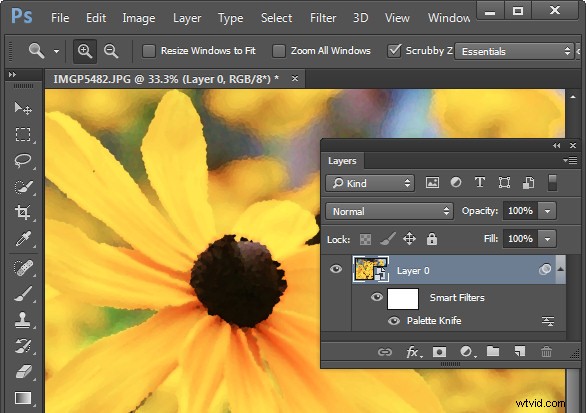Select the Quick Selection tool
The image size is (586, 413).
point(23,186)
